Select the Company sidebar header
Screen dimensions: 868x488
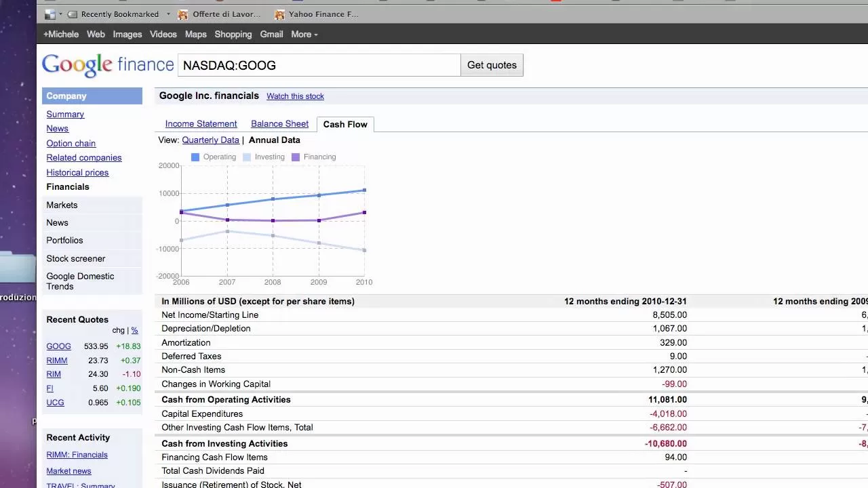pos(92,96)
